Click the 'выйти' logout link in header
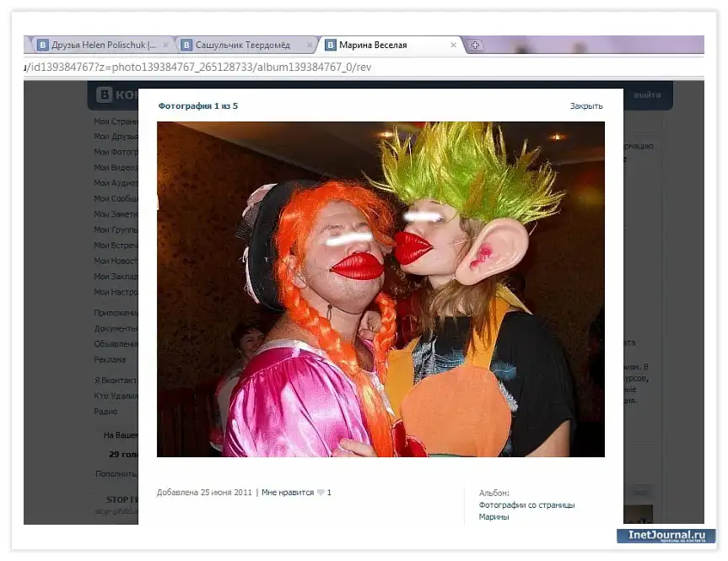The height and width of the screenshot is (561, 728). point(647,95)
